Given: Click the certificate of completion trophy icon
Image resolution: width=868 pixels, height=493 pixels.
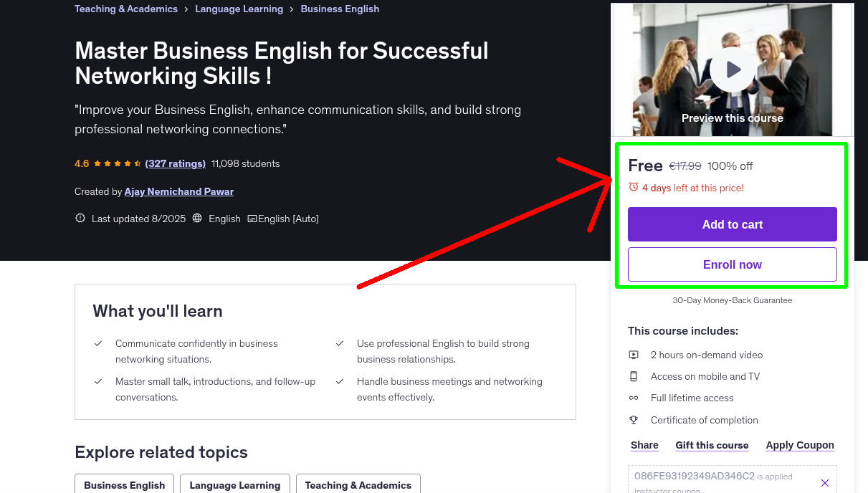Looking at the screenshot, I should tap(634, 420).
